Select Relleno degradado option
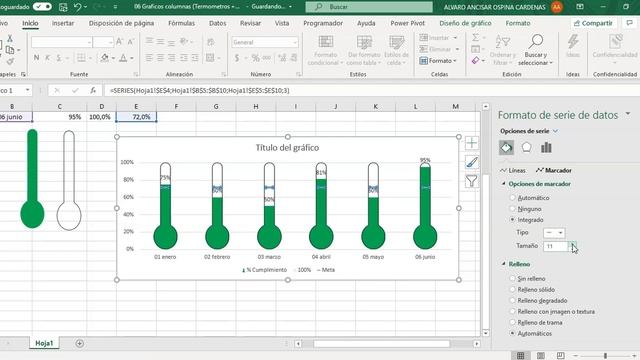This screenshot has width=640, height=360. [x=512, y=300]
